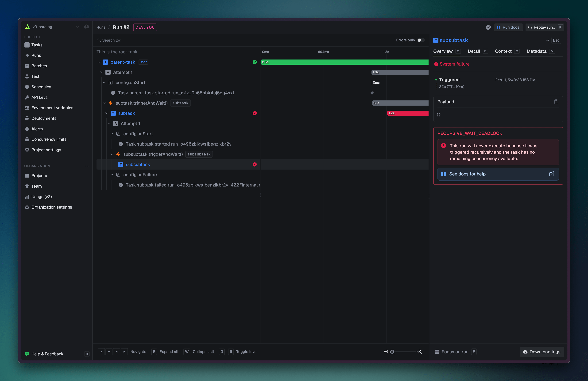This screenshot has height=381, width=588.
Task: Select the subsubtask tree row
Action: click(x=178, y=164)
